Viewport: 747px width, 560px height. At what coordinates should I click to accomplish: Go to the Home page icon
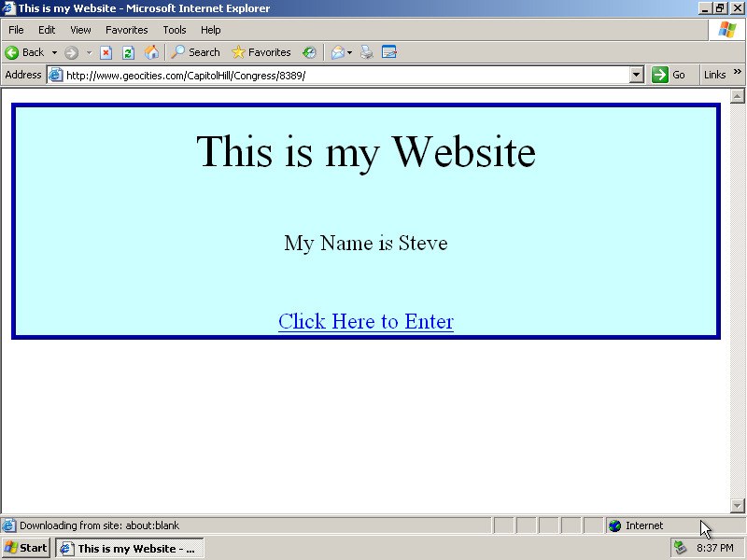(x=151, y=52)
